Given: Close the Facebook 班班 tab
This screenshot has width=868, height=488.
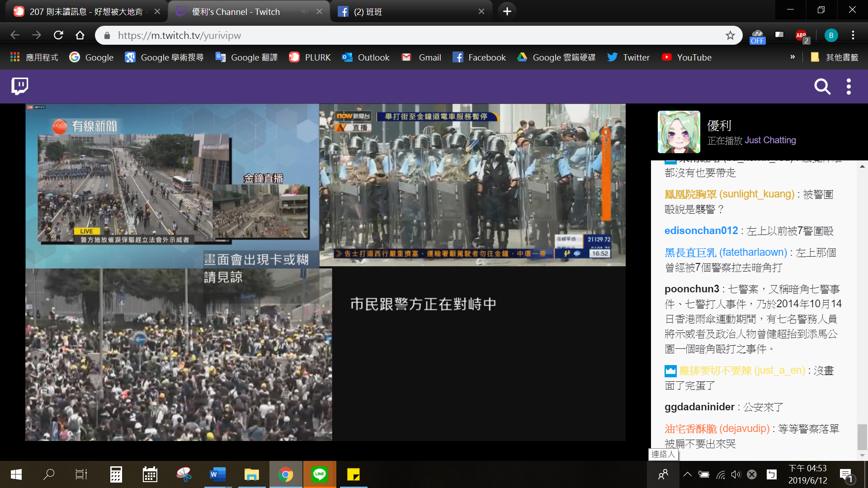Looking at the screenshot, I should [x=481, y=12].
